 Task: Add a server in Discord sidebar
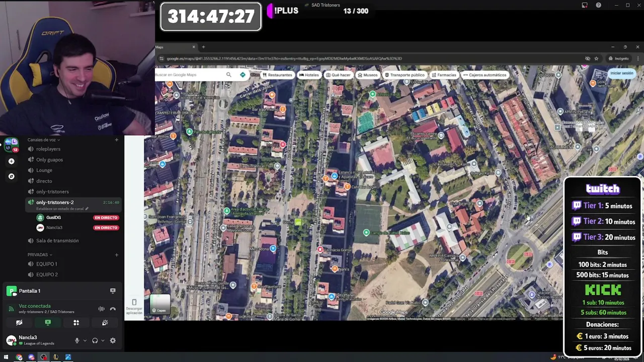click(x=11, y=161)
